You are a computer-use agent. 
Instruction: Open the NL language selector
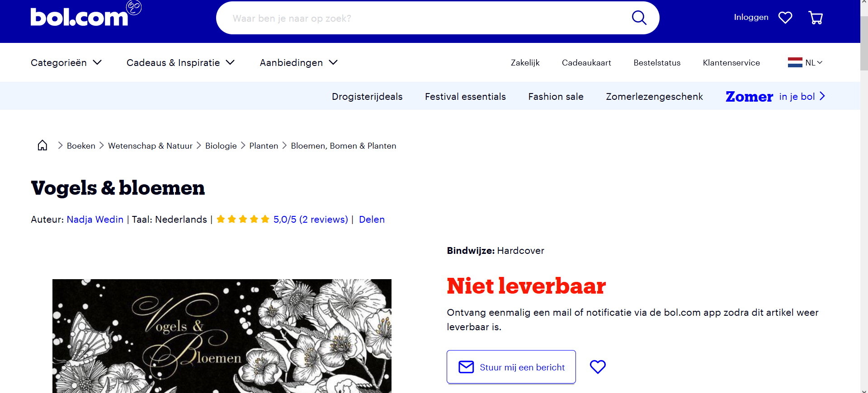click(814, 63)
